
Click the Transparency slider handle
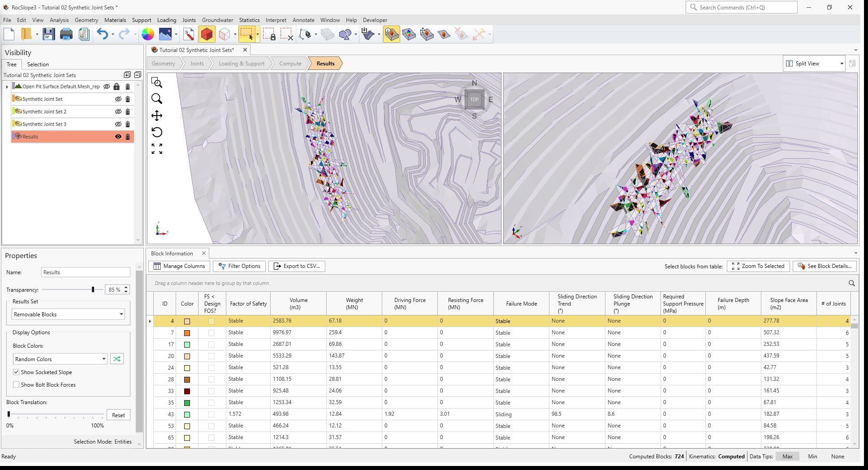[93, 290]
